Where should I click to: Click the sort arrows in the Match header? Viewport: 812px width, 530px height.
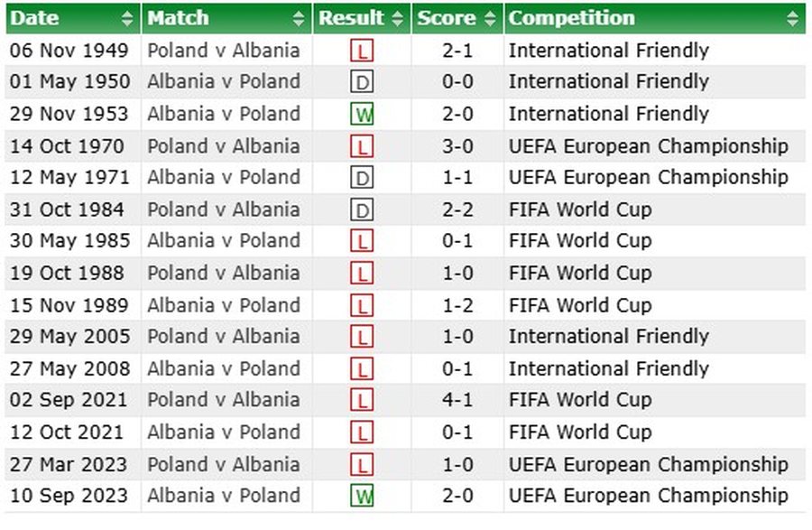tap(299, 18)
